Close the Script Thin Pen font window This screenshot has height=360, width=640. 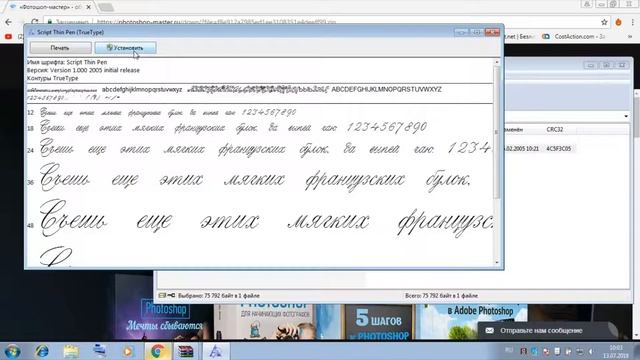(492, 32)
